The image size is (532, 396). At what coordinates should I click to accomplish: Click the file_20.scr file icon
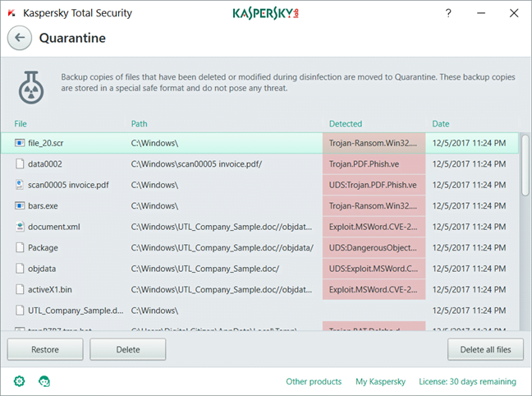coord(20,143)
